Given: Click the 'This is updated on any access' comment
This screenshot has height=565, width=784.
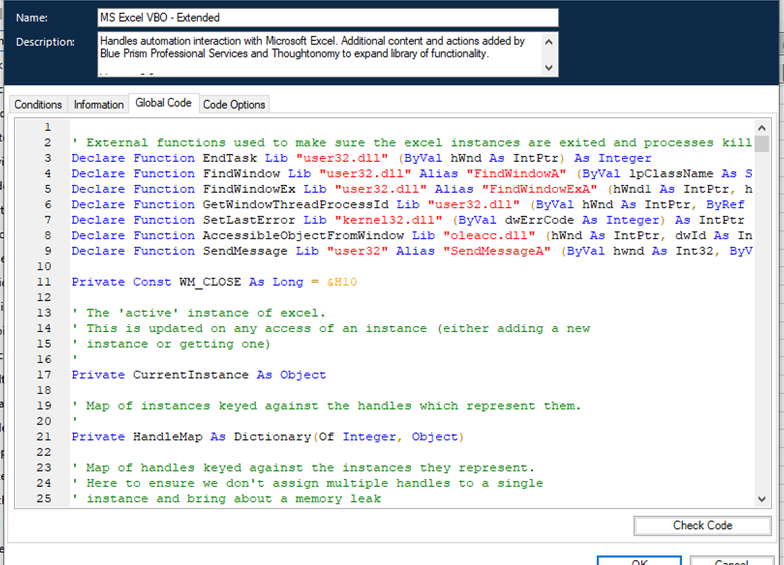Looking at the screenshot, I should pyautogui.click(x=330, y=328).
